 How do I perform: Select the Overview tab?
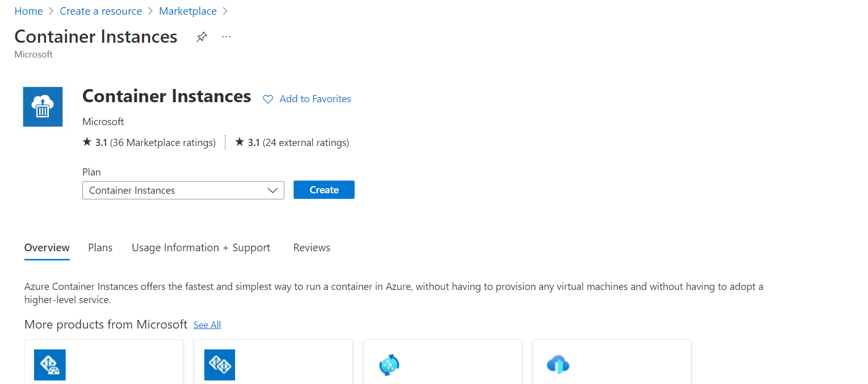46,248
